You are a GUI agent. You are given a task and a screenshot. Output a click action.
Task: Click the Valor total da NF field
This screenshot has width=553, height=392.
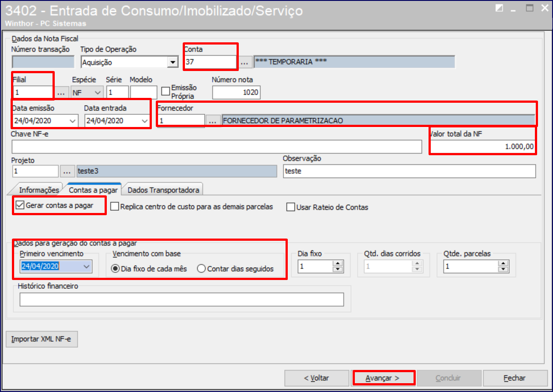click(483, 147)
